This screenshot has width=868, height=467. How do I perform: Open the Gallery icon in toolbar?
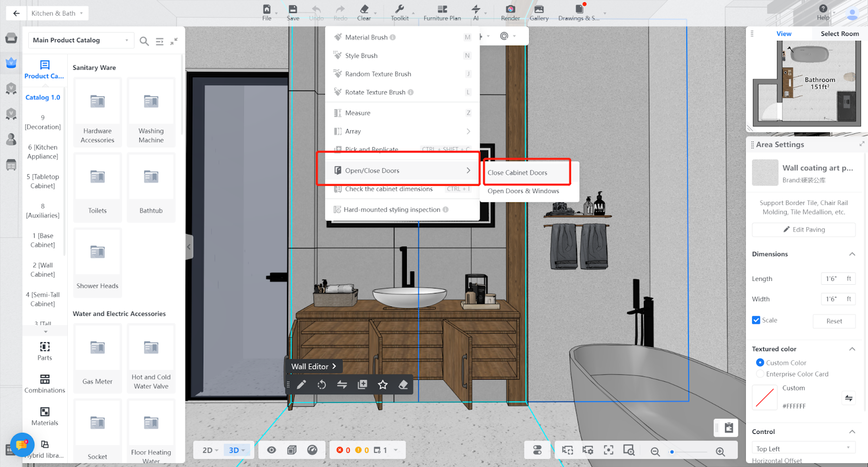click(539, 10)
